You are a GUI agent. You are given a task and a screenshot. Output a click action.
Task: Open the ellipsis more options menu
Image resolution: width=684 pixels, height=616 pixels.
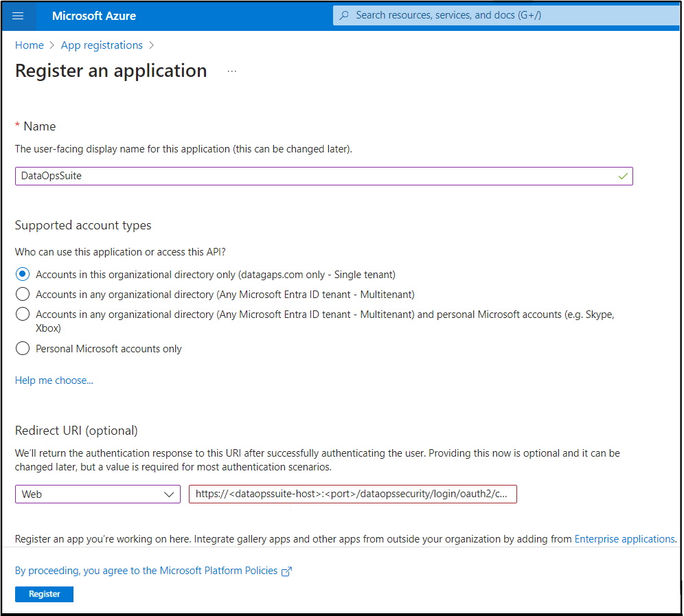pos(231,71)
